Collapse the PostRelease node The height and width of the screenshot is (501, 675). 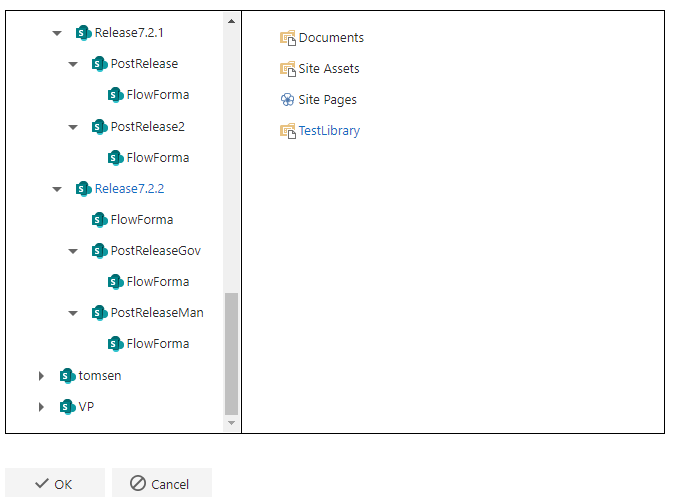[x=73, y=65]
